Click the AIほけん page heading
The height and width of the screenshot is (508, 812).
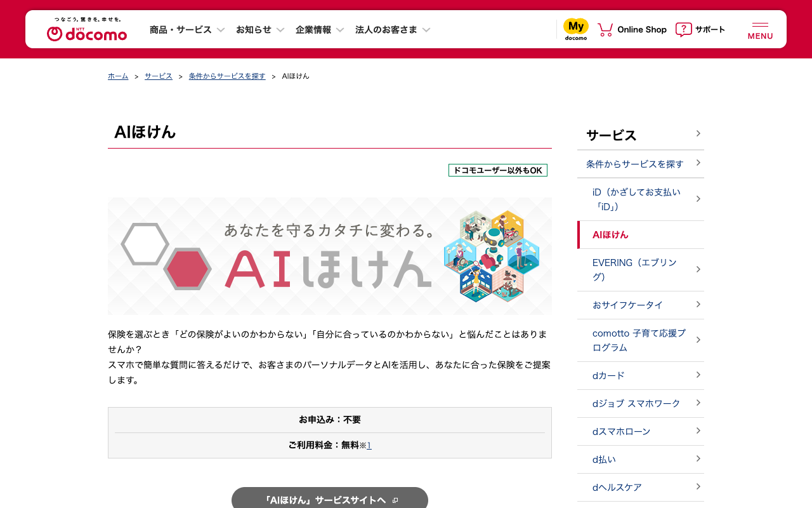145,132
